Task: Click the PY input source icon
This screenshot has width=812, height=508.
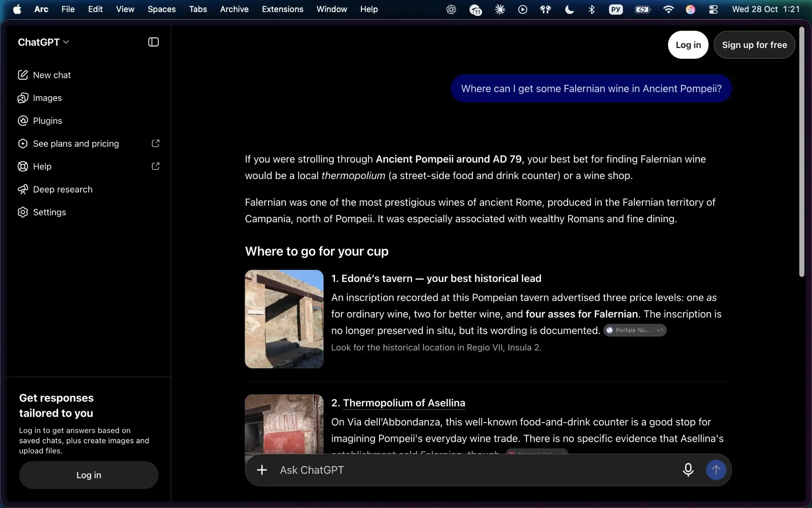Action: (x=616, y=10)
